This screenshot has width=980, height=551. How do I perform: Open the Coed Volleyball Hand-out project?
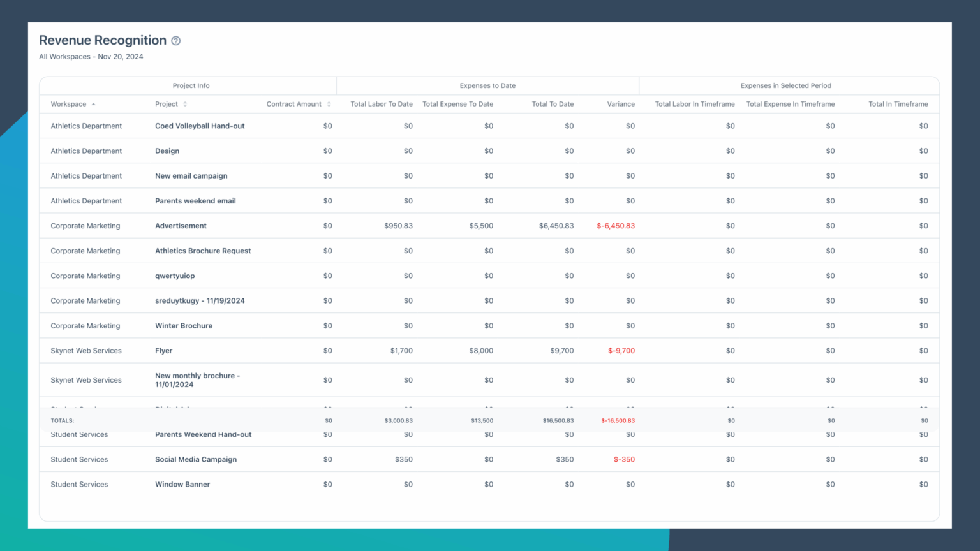(200, 126)
